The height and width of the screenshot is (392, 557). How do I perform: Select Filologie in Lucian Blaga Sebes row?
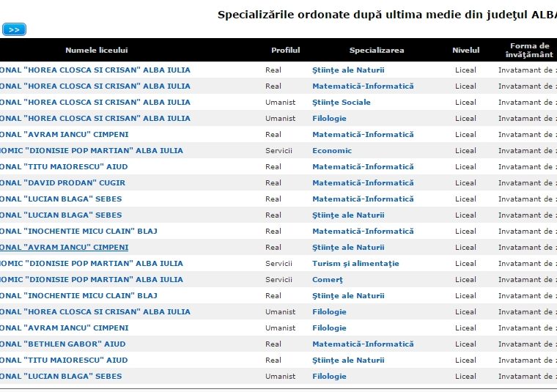[x=329, y=377]
